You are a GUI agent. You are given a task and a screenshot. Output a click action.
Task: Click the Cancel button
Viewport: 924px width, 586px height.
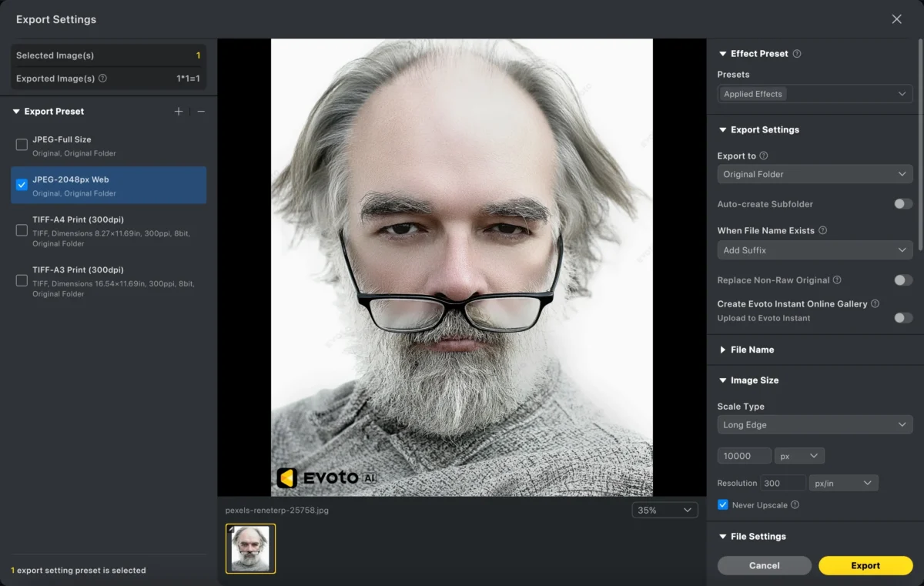(x=764, y=565)
